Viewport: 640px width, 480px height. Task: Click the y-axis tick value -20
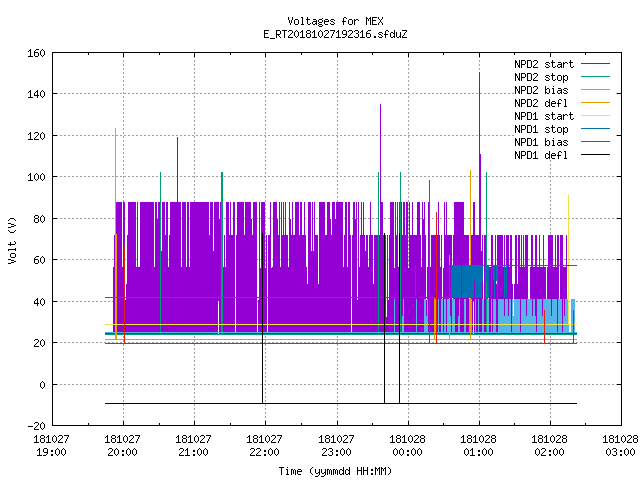(x=36, y=426)
